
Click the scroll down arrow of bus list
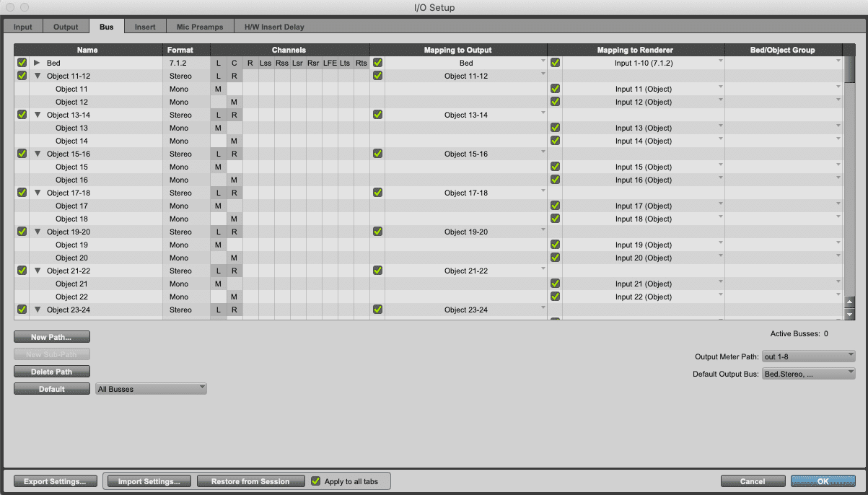tap(849, 315)
